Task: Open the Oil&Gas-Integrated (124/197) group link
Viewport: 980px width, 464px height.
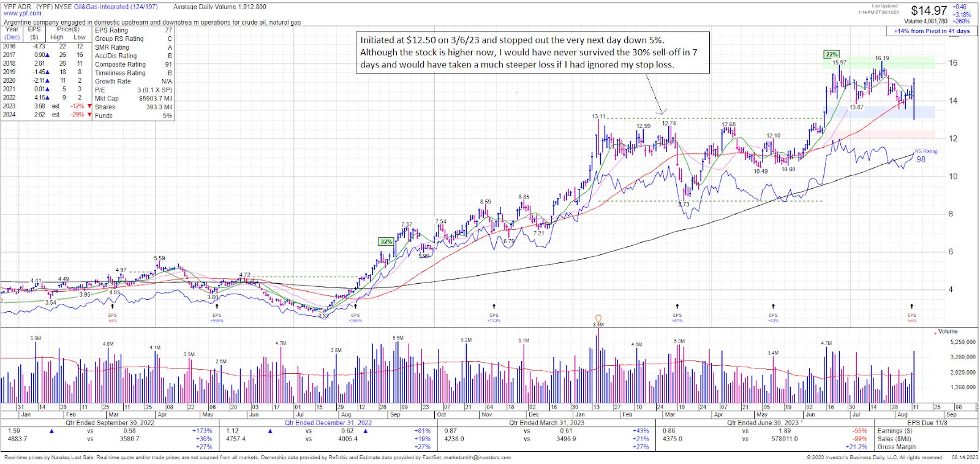Action: pos(116,7)
